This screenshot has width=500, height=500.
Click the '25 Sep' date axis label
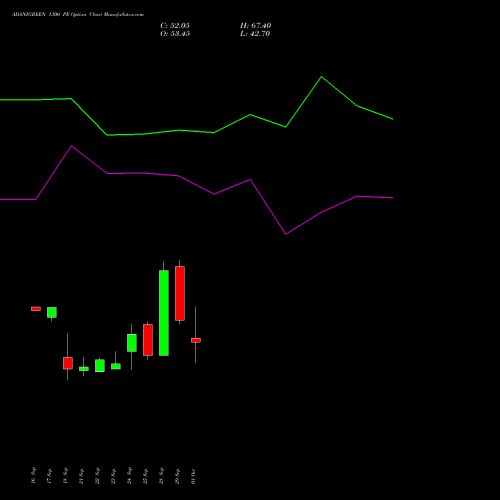(x=145, y=476)
